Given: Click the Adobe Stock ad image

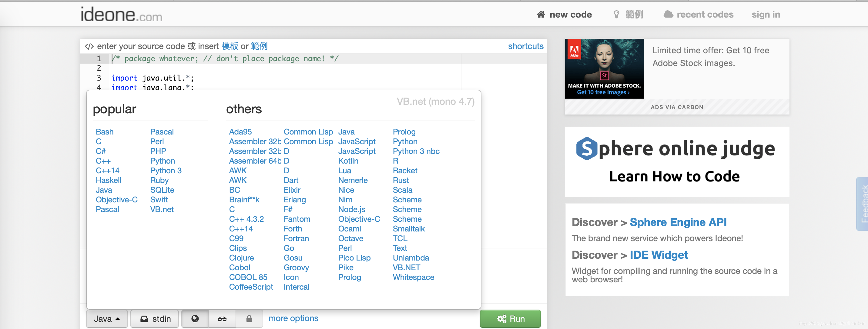Looking at the screenshot, I should pos(604,69).
